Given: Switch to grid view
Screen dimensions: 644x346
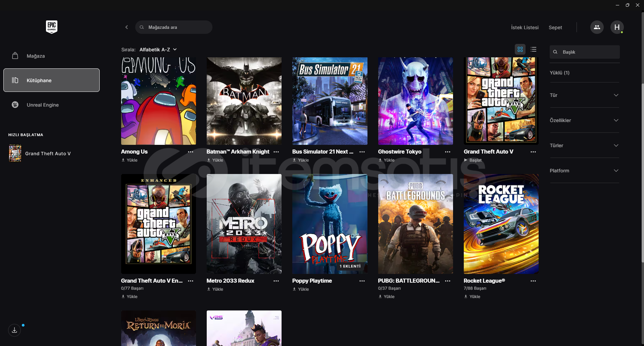Looking at the screenshot, I should click(520, 49).
